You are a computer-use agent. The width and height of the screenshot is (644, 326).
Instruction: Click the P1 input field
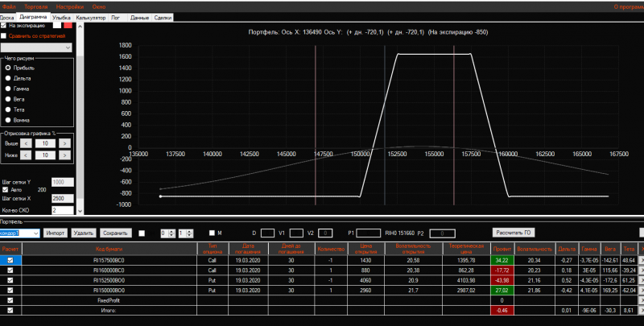coord(368,233)
